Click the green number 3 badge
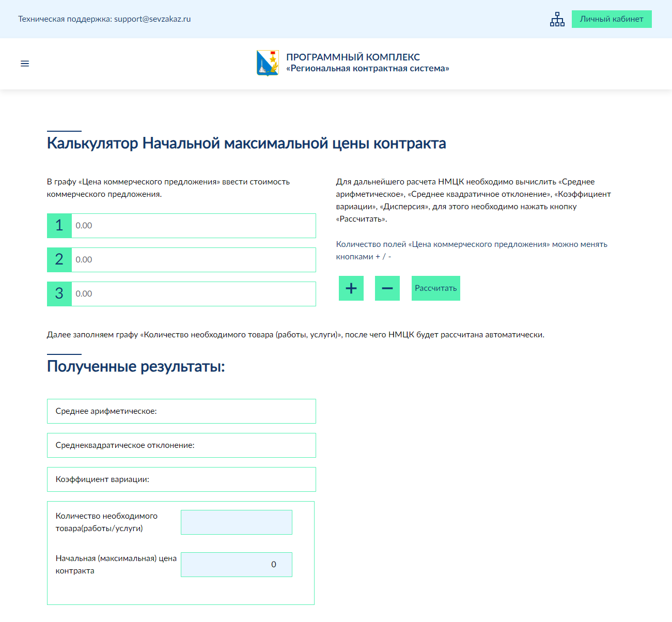The width and height of the screenshot is (672, 622). click(x=59, y=294)
